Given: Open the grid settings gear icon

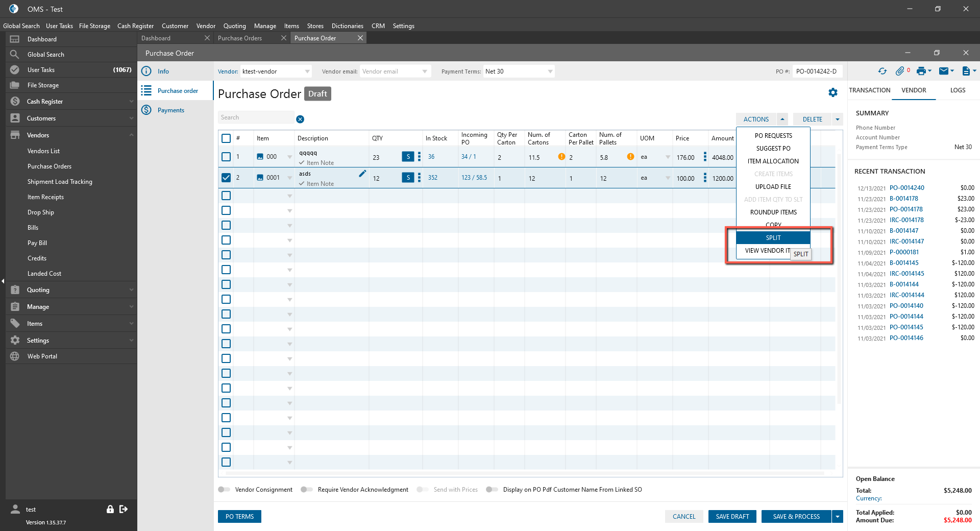Looking at the screenshot, I should click(x=833, y=92).
